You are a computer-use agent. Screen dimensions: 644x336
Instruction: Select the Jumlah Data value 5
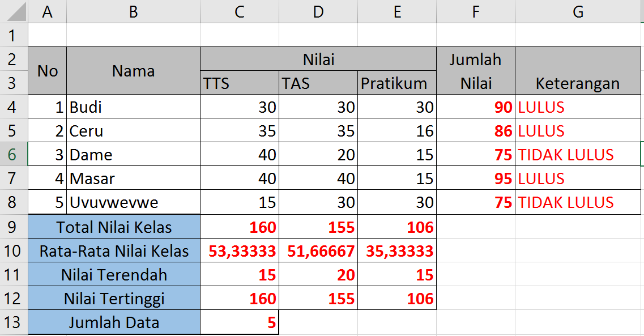[x=239, y=322]
